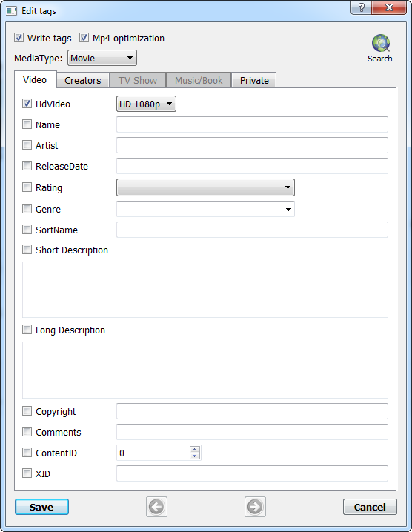Open the MediaType Movie dropdown

[x=102, y=58]
